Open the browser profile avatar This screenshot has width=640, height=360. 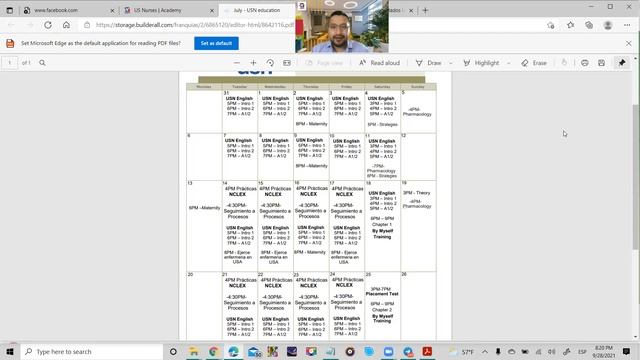[608, 25]
